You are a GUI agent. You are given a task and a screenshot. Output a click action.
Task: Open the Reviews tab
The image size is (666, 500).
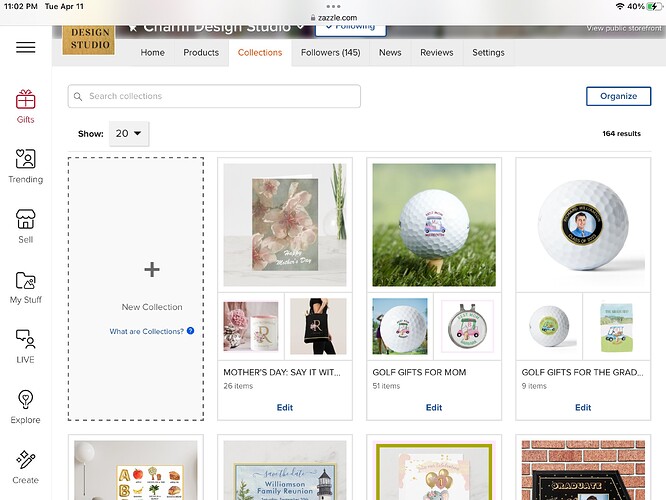click(437, 53)
